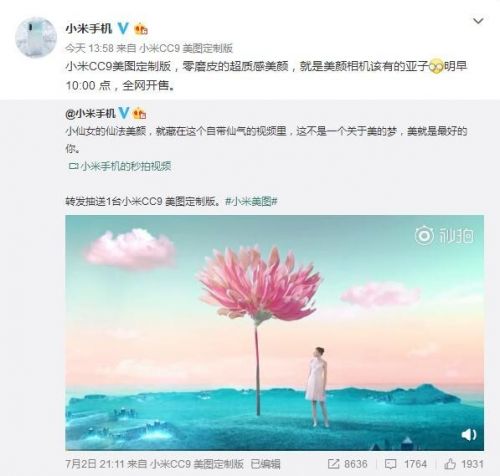Open the #小米美图# hashtag topic
The width and height of the screenshot is (500, 476).
[251, 201]
